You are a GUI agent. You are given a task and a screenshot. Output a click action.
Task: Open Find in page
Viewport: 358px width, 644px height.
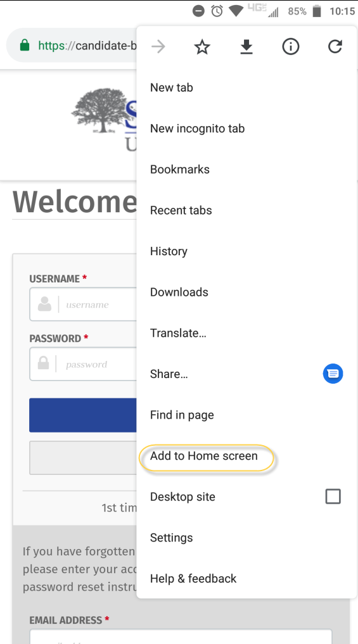pyautogui.click(x=182, y=415)
